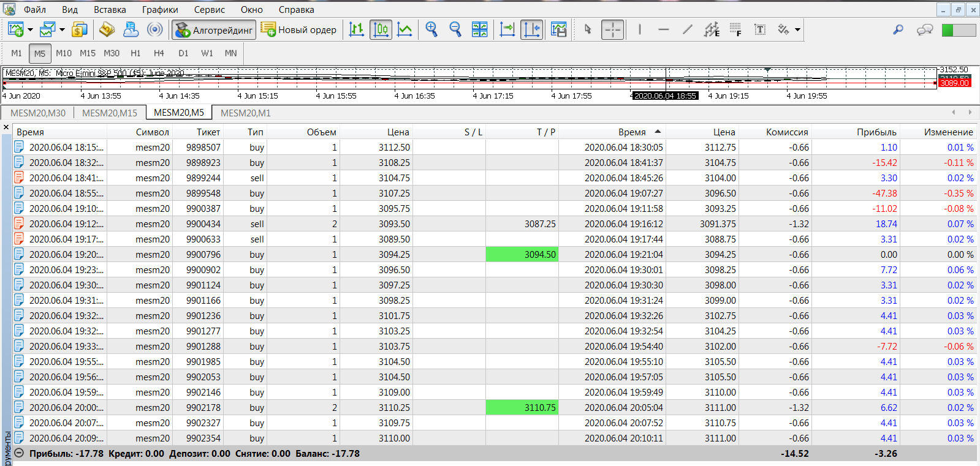Open the VPS cloud hosting icon
This screenshot has width=980, height=466.
[131, 29]
